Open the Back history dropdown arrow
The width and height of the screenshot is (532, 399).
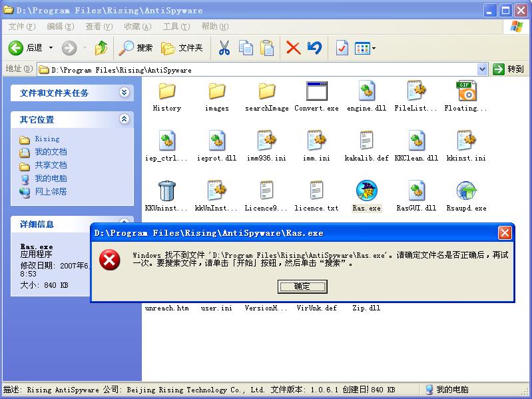click(x=51, y=48)
